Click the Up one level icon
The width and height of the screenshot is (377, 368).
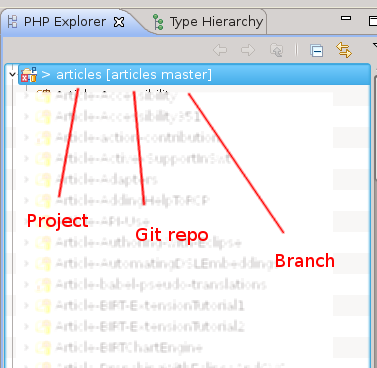[x=276, y=50]
